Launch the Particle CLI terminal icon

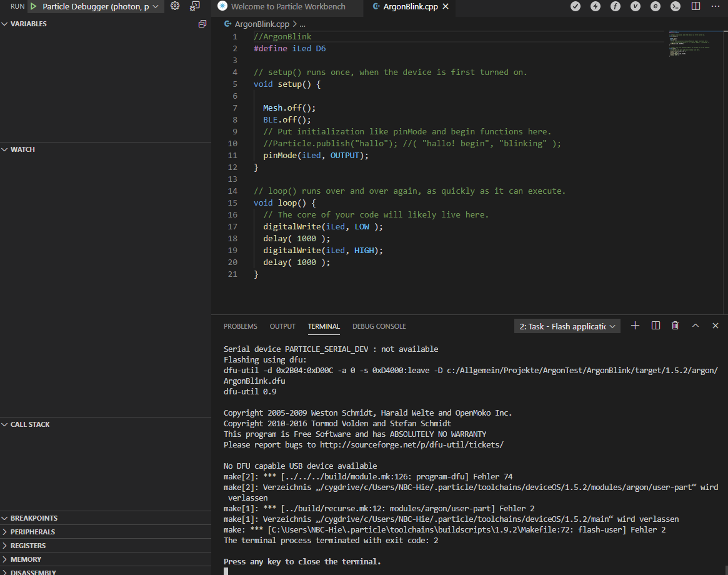click(676, 6)
